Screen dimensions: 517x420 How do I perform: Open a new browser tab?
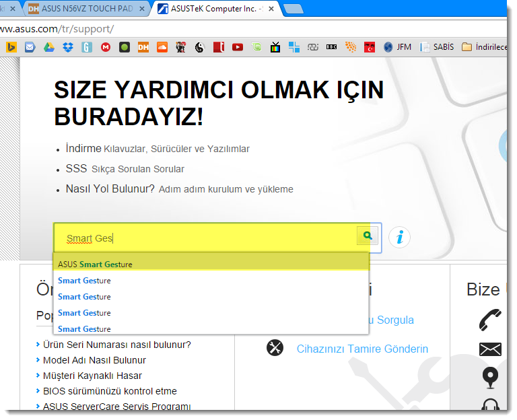point(293,9)
